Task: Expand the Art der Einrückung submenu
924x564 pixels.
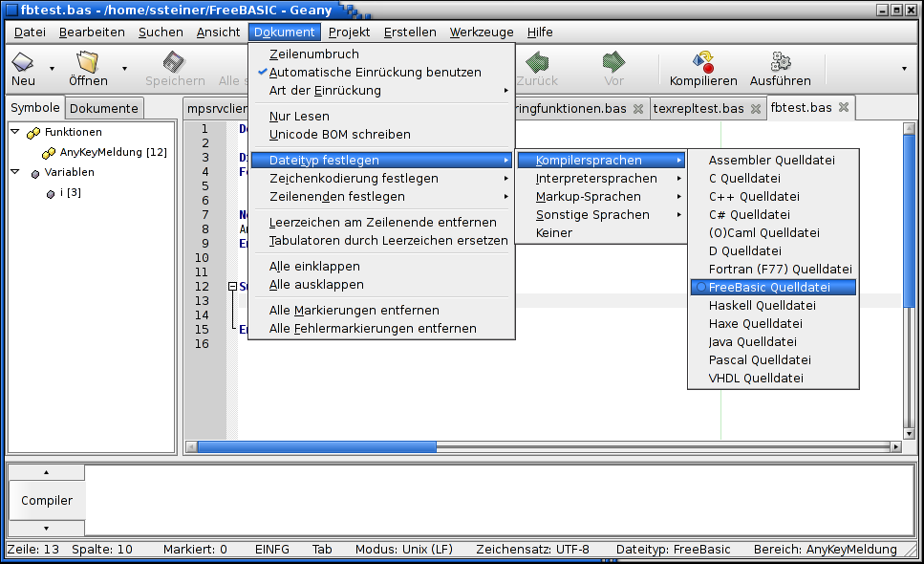Action: [x=382, y=91]
